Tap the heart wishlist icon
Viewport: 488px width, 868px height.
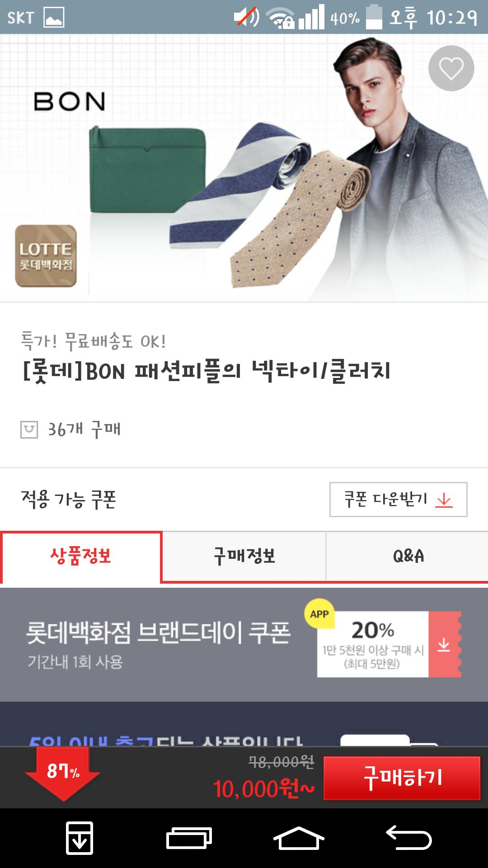(x=451, y=68)
